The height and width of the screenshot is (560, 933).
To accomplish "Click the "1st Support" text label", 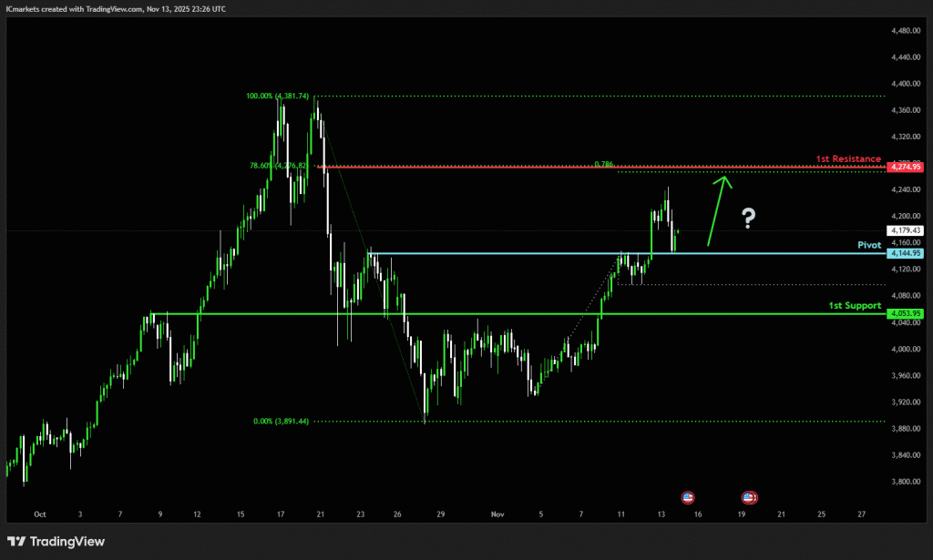I will point(855,305).
